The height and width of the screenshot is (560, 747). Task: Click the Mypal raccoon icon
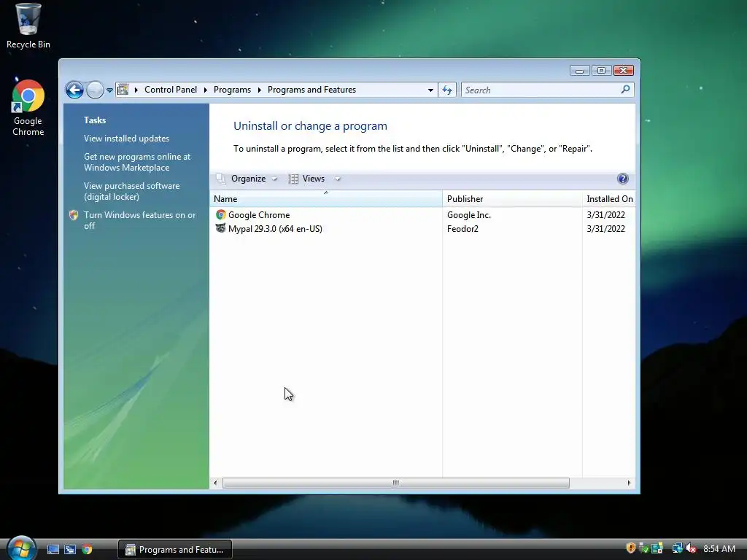point(220,228)
